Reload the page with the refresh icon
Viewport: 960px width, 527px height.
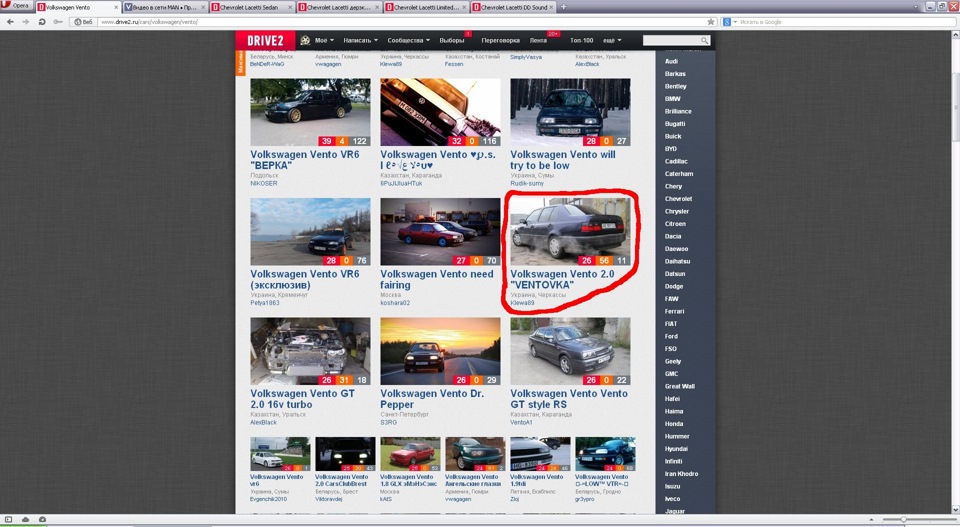[42, 21]
